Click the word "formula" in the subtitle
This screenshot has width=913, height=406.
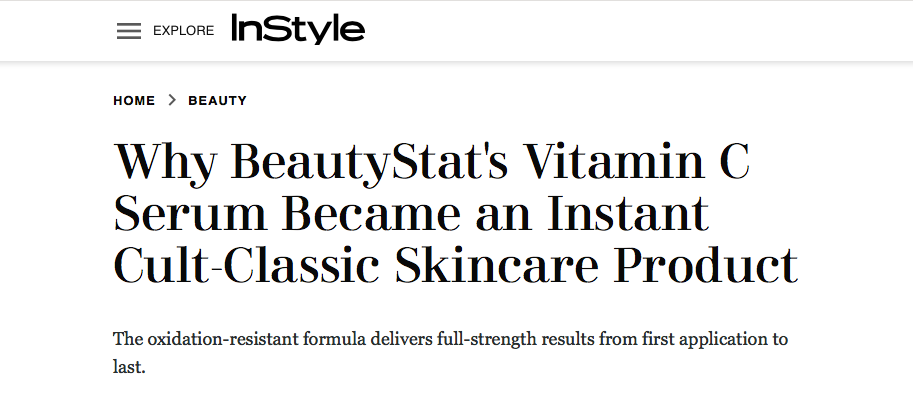click(332, 339)
